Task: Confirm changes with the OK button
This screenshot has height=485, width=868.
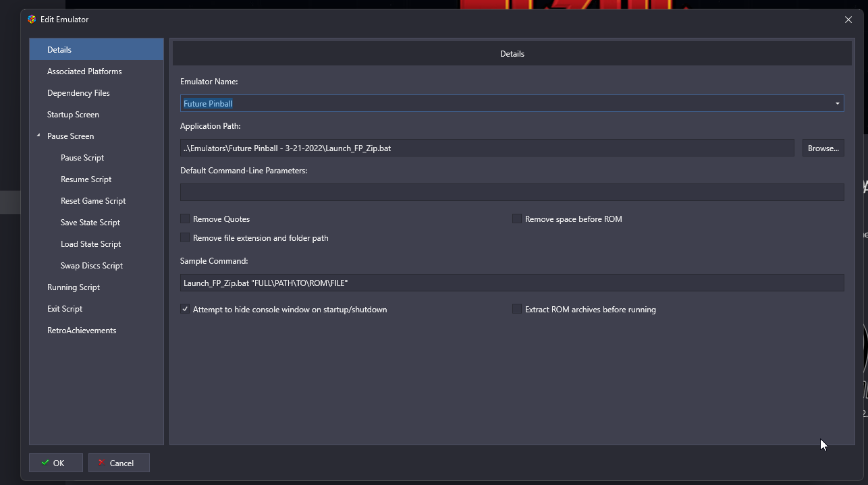Action: pos(56,463)
